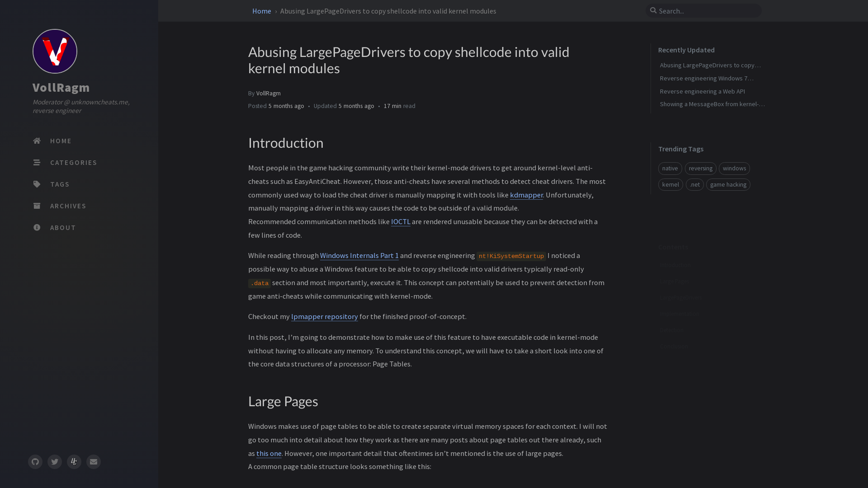The image size is (868, 488).
Task: Select the 'game hacking' trending tag
Action: point(728,184)
